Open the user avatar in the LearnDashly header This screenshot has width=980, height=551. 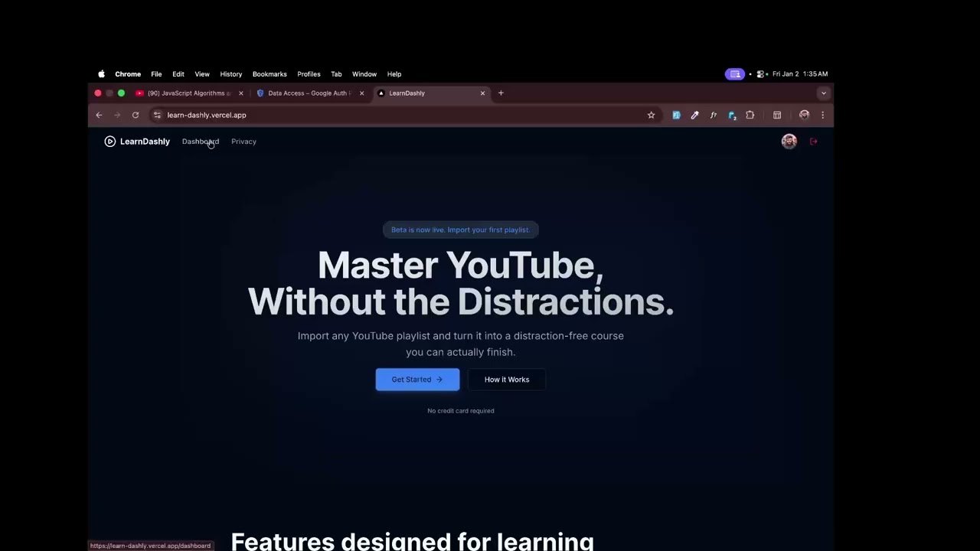[789, 142]
